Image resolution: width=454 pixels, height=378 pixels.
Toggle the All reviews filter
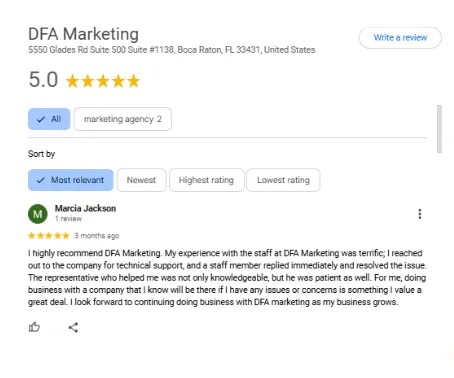pos(49,119)
